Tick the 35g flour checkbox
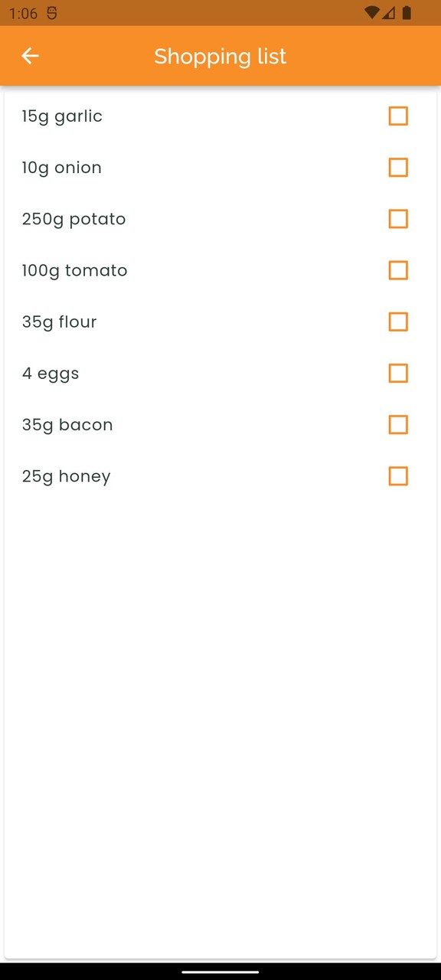The image size is (441, 980). click(x=398, y=322)
